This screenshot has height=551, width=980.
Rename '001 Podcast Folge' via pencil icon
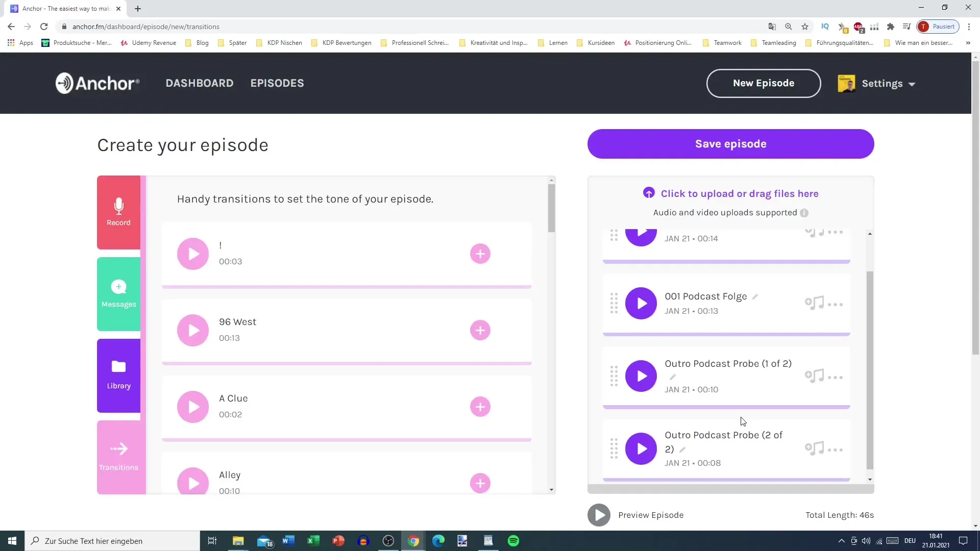coord(755,297)
